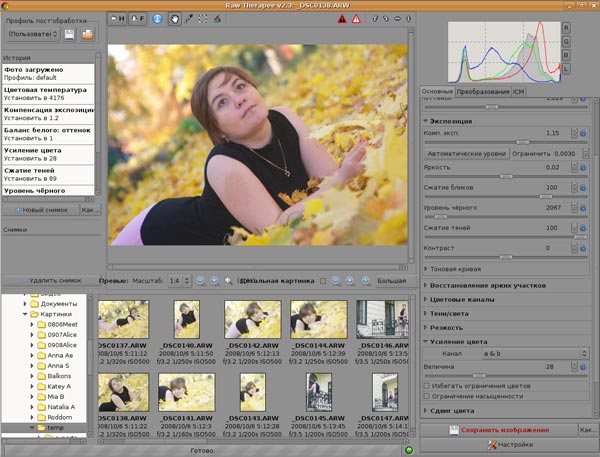This screenshot has height=457, width=600.
Task: Click the save profile floppy disk icon
Action: tap(70, 35)
